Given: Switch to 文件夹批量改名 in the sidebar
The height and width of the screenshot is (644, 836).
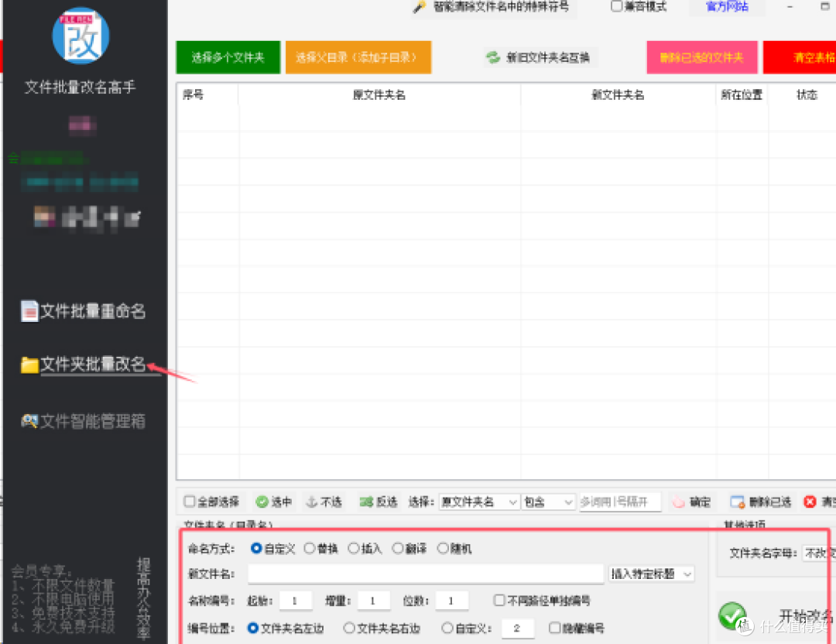Looking at the screenshot, I should tap(93, 364).
